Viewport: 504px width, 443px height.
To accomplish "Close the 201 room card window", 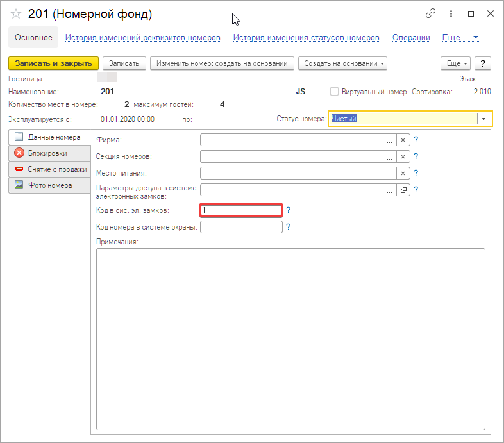I will [491, 13].
